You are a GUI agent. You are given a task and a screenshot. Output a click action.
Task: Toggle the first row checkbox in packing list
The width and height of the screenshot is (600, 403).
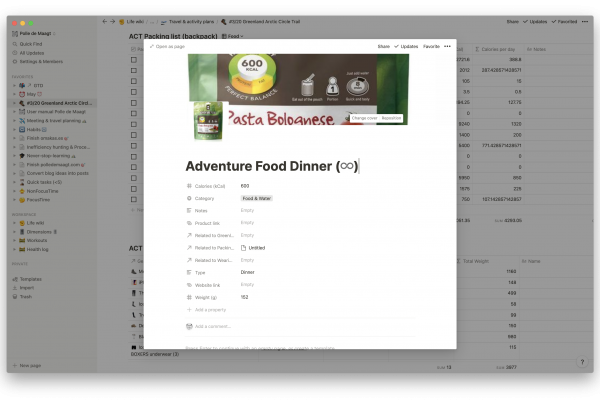coord(134,60)
